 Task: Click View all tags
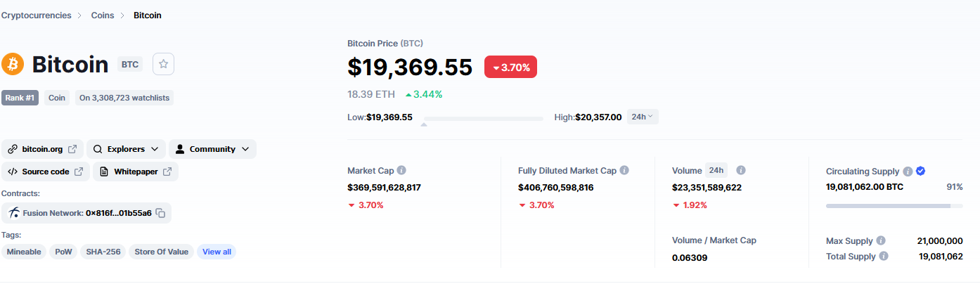[x=217, y=252]
